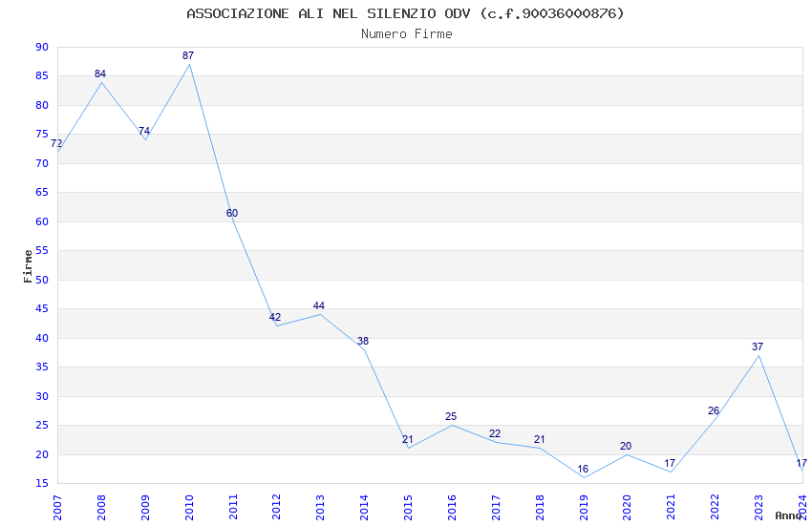Click the x-axis year label 2021
The width and height of the screenshot is (812, 525).
pos(671,508)
